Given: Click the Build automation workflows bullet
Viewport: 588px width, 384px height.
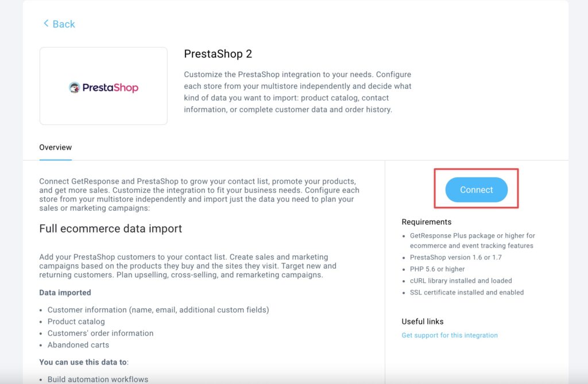Looking at the screenshot, I should click(x=98, y=379).
